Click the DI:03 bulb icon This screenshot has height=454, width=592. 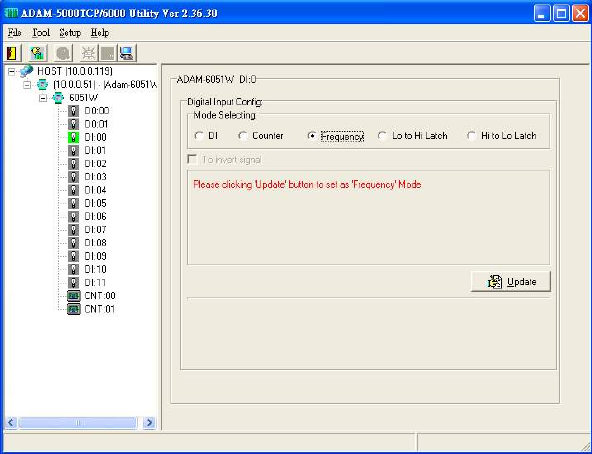point(73,177)
